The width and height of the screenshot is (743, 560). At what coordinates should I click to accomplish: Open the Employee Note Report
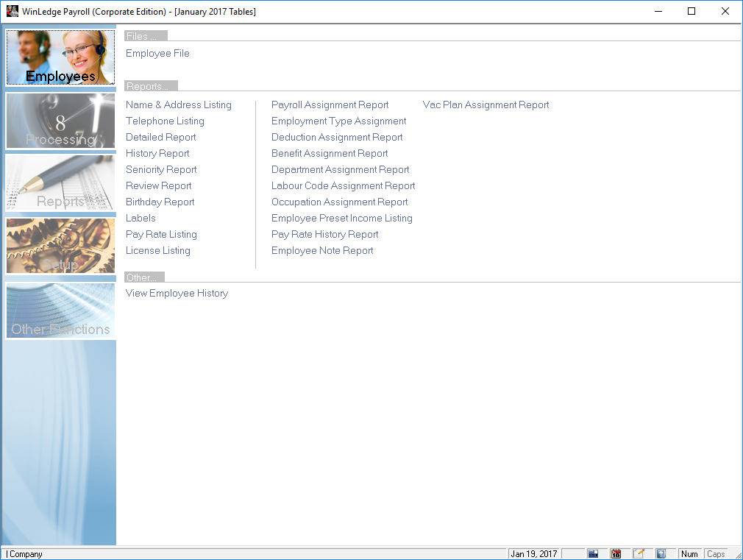[x=322, y=250]
